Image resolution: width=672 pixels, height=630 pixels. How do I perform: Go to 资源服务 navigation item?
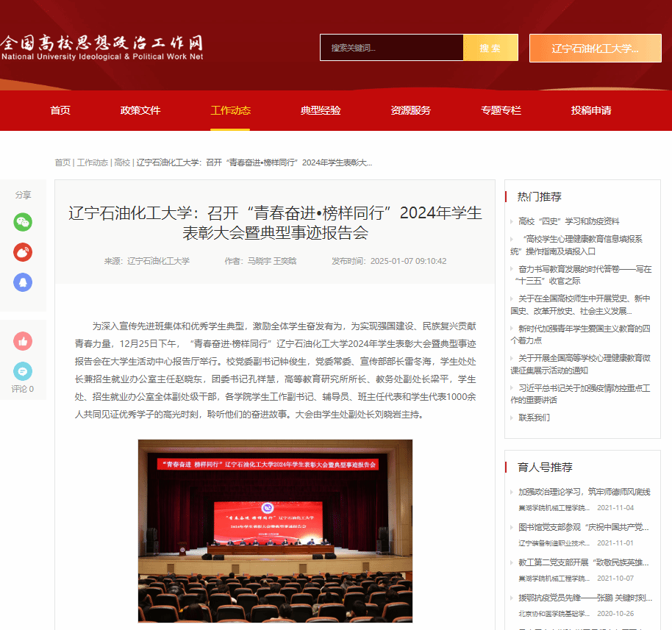[x=411, y=110]
